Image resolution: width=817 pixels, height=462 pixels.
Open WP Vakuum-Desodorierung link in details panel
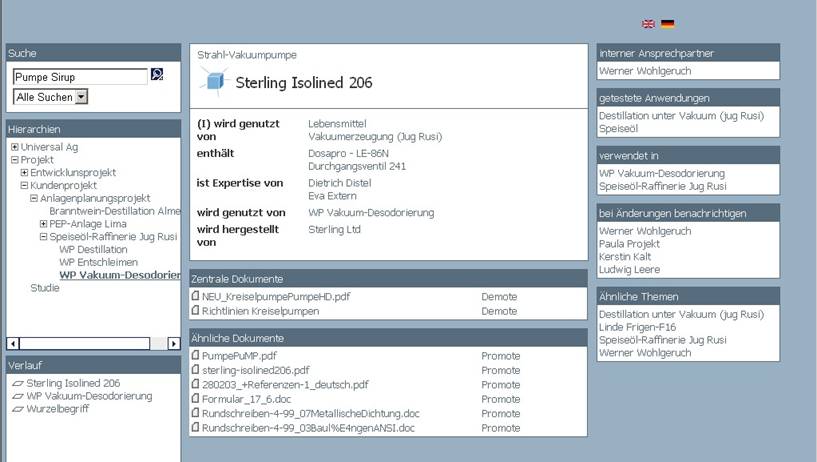tap(371, 213)
